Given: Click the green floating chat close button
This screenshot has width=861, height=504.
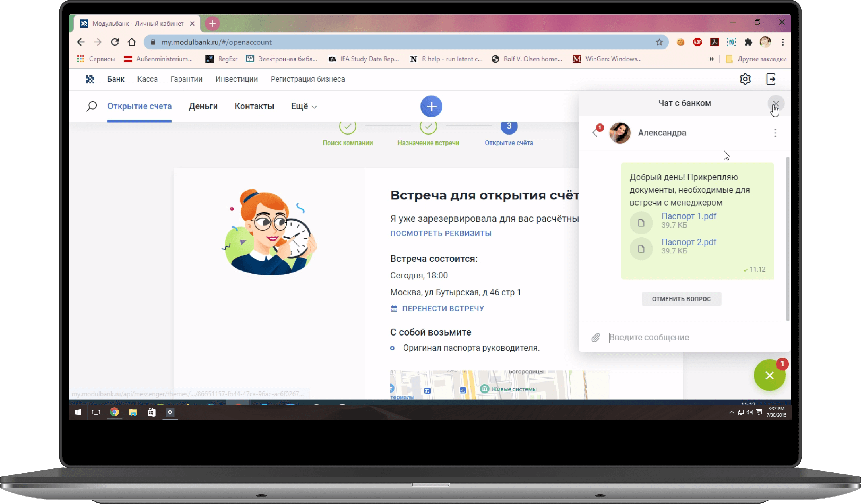Looking at the screenshot, I should click(x=769, y=375).
